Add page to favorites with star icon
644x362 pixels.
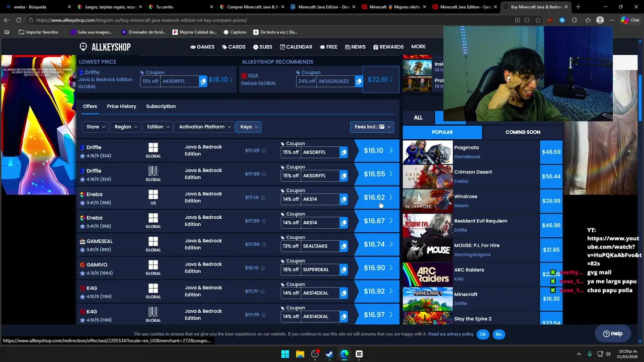pyautogui.click(x=538, y=20)
